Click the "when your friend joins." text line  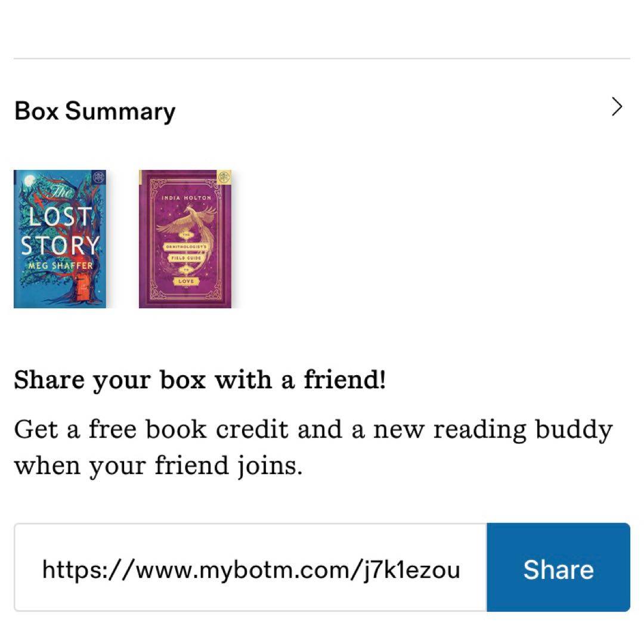tap(158, 465)
